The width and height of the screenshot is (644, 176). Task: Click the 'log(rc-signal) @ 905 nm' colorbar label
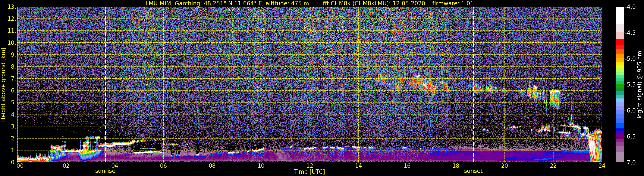[x=640, y=85]
